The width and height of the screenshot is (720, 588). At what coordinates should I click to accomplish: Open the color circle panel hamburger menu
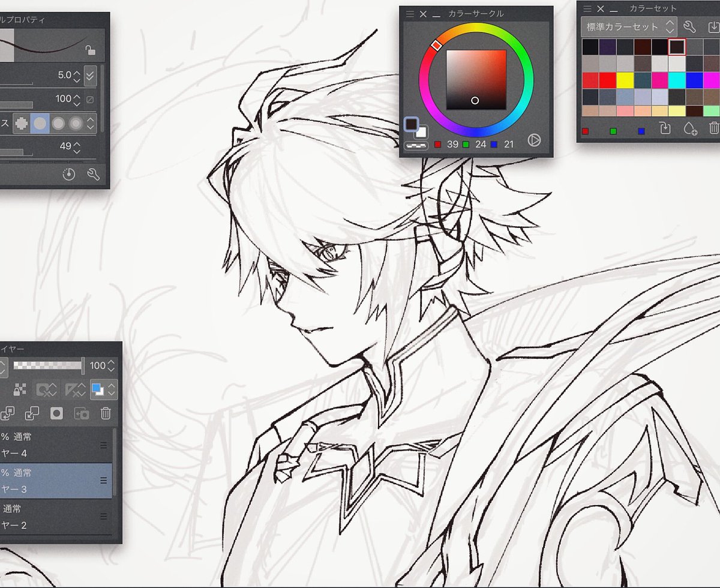[410, 14]
